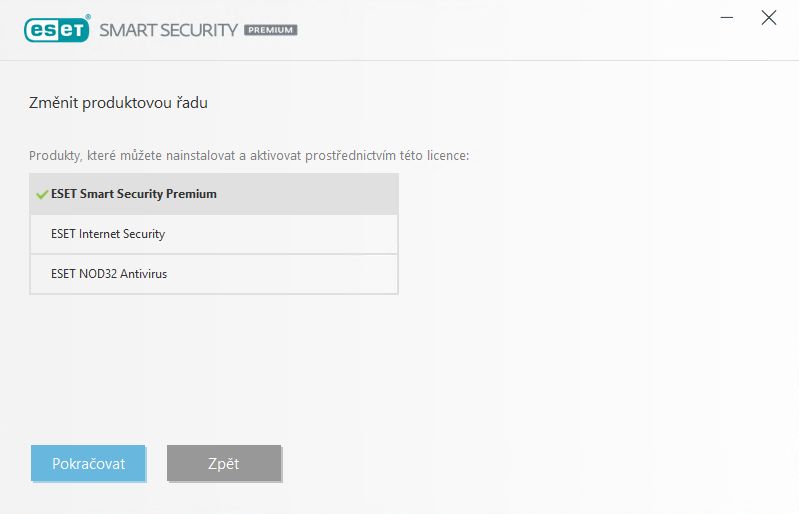Click the registered trademark symbol on ESET logo

pos(88,17)
